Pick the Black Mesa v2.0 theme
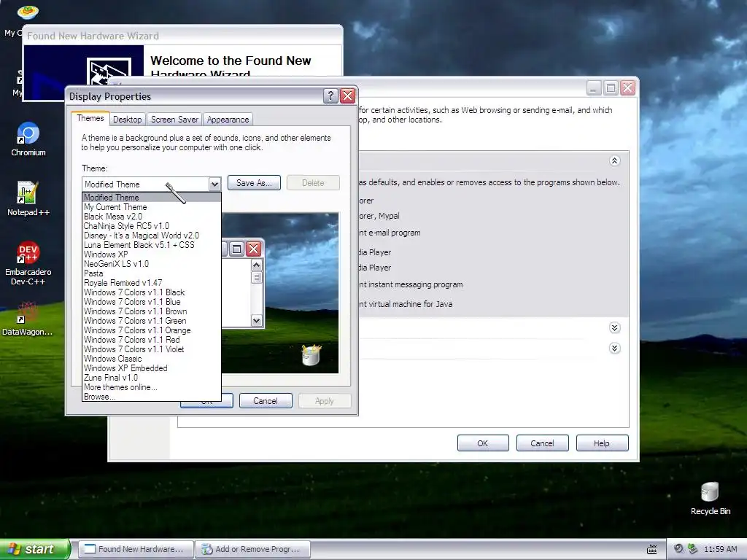Screen dimensions: 747x560 pyautogui.click(x=152, y=216)
